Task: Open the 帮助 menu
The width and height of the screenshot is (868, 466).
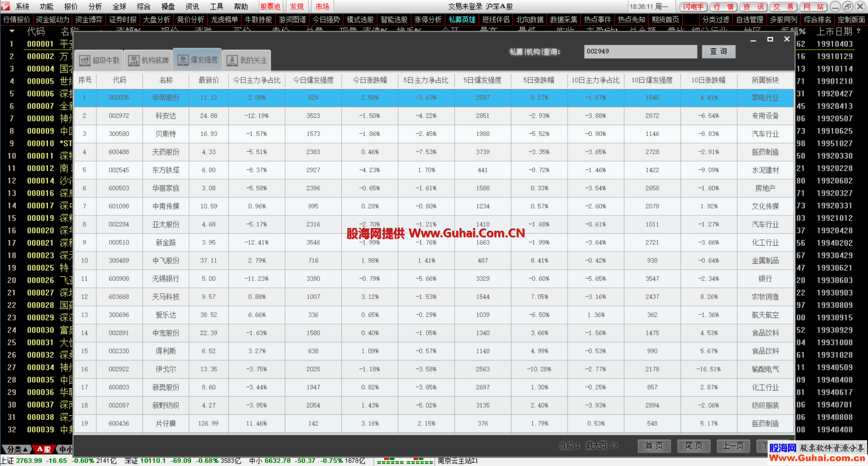Action: tap(241, 6)
